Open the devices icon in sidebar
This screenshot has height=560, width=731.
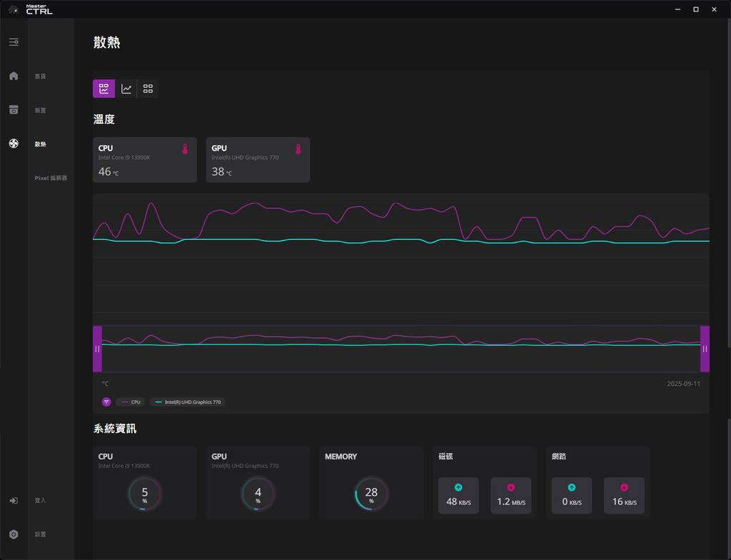coord(14,110)
